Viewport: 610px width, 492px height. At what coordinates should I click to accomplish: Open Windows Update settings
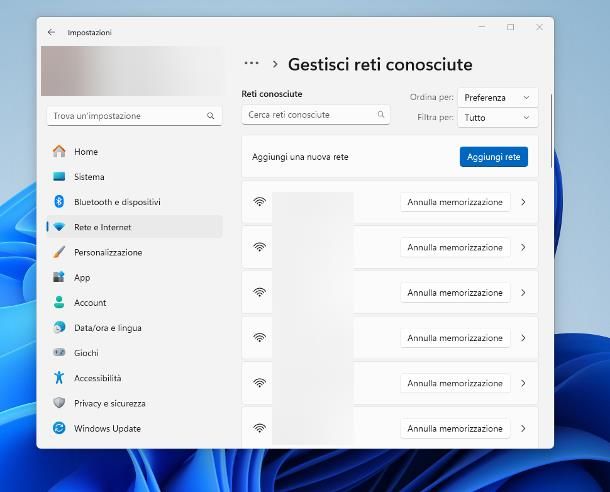(135, 428)
